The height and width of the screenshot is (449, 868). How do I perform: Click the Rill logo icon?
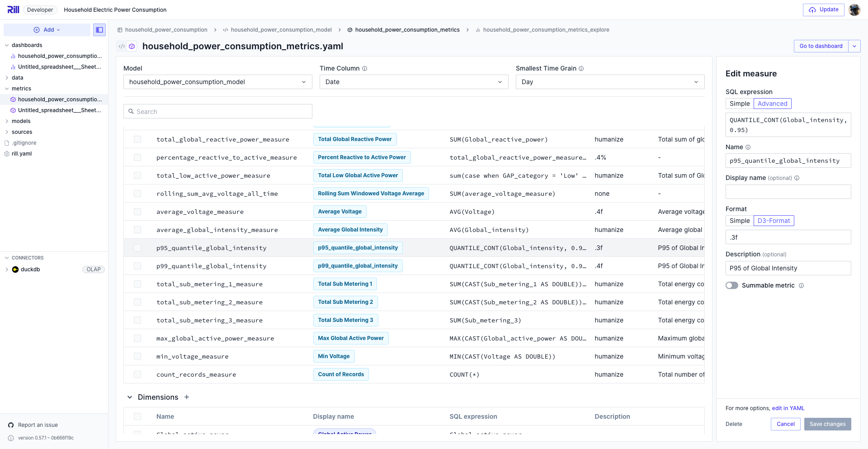click(13, 9)
